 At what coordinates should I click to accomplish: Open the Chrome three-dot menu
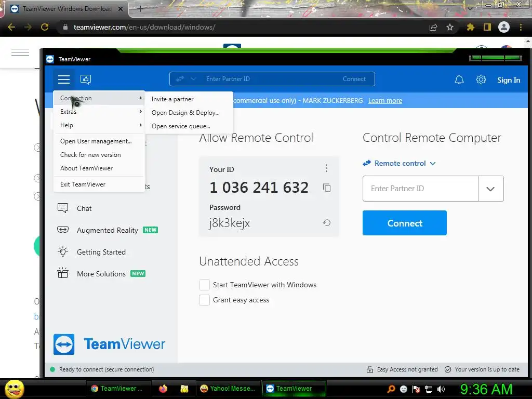point(521,27)
